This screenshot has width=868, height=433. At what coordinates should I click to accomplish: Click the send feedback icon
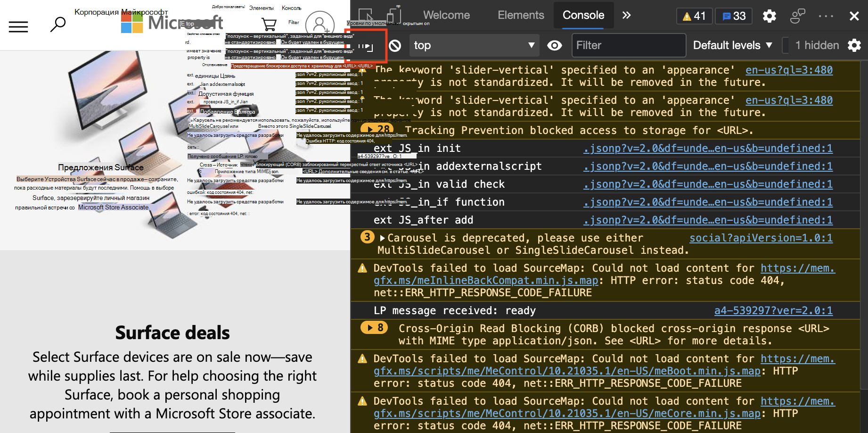pyautogui.click(x=797, y=16)
